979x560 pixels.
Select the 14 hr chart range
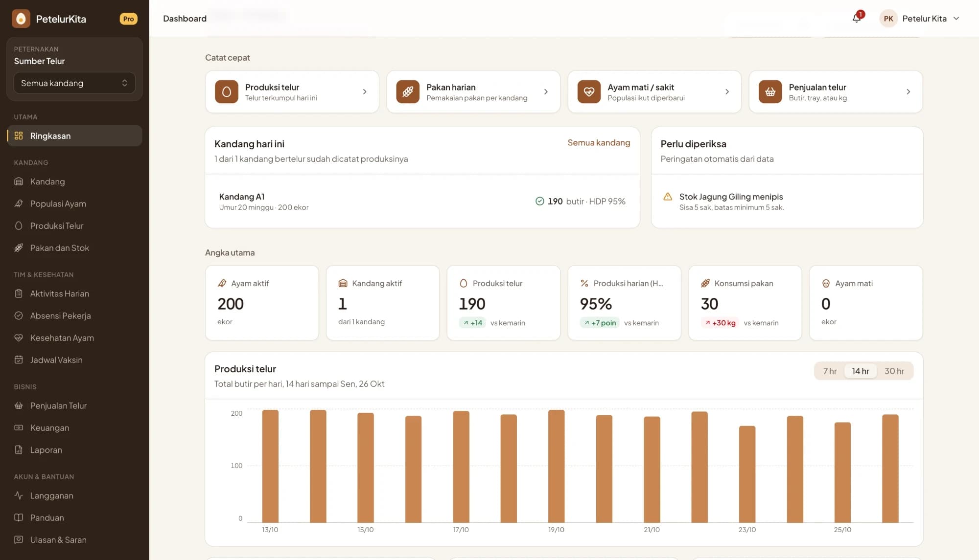click(861, 371)
